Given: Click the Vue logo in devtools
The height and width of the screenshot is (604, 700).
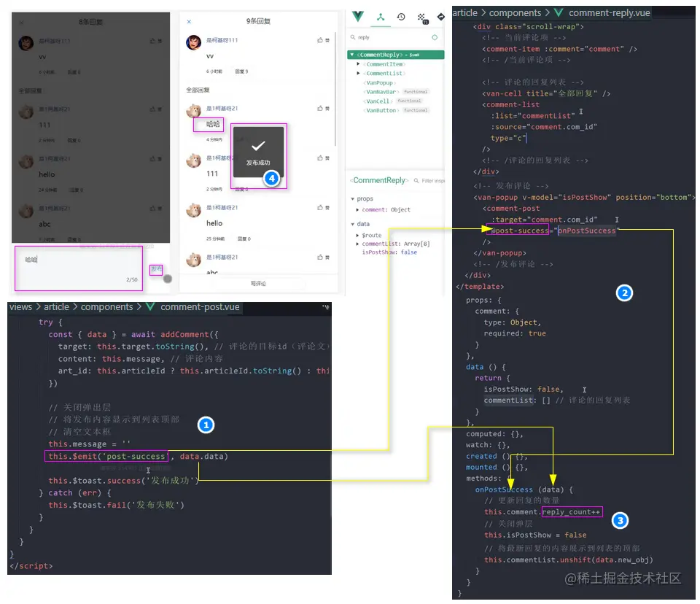Looking at the screenshot, I should pyautogui.click(x=357, y=17).
